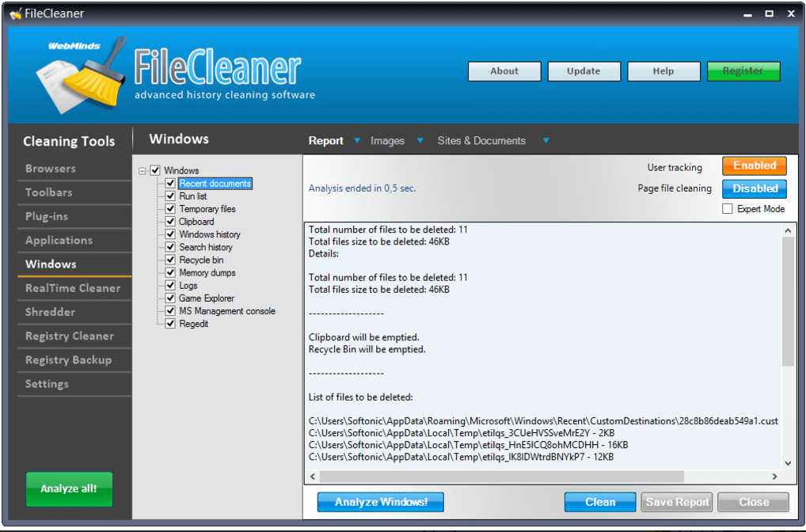The height and width of the screenshot is (532, 806).
Task: Open the Shredder tool section
Action: point(51,312)
